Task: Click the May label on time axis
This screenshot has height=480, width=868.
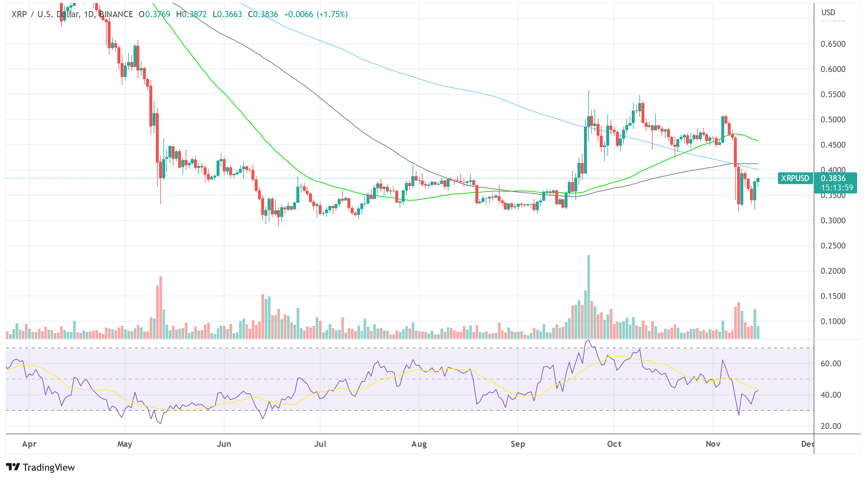Action: tap(125, 444)
